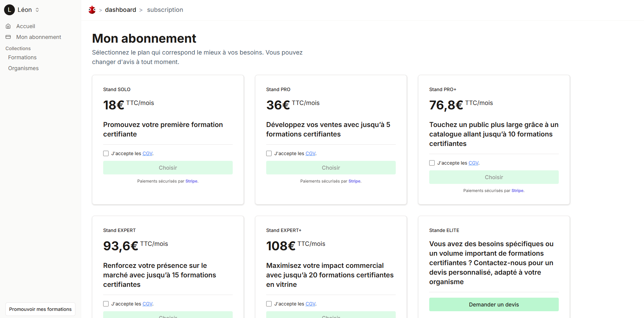Tick the CGV checkbox under Stand PRO
The height and width of the screenshot is (318, 644).
coord(269,153)
